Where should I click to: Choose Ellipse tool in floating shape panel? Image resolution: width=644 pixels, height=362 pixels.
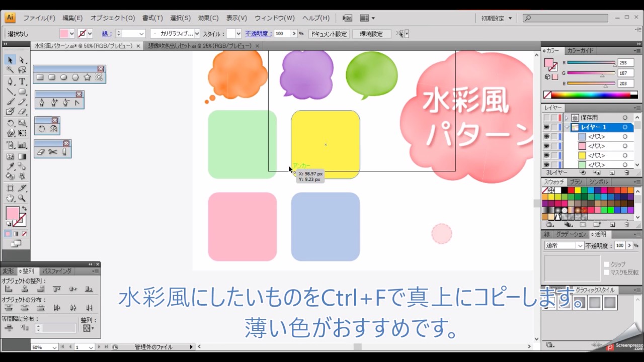(x=64, y=77)
